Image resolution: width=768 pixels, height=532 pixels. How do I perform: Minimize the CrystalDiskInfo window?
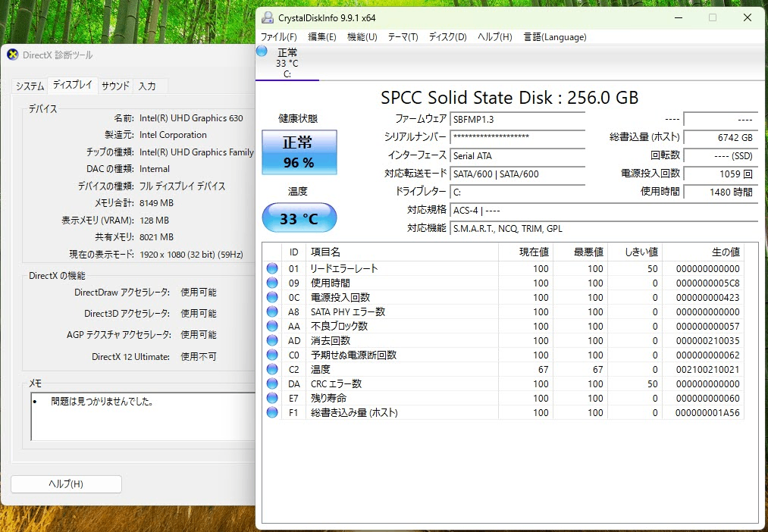point(679,18)
